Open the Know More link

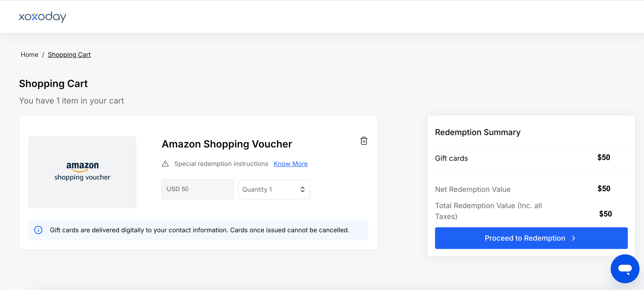(290, 164)
